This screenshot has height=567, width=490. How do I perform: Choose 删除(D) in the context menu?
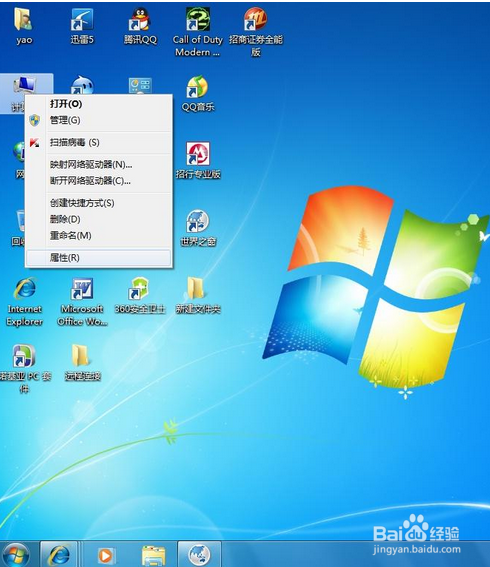pos(99,219)
